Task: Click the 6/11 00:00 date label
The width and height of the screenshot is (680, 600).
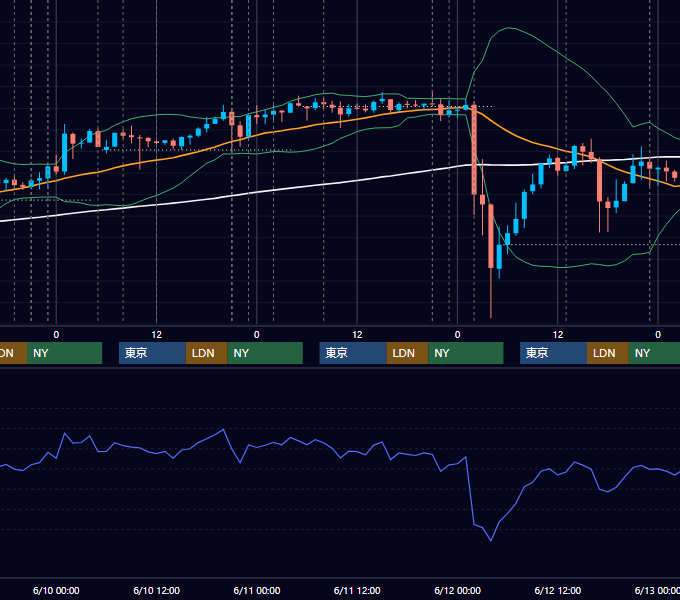Action: (257, 590)
